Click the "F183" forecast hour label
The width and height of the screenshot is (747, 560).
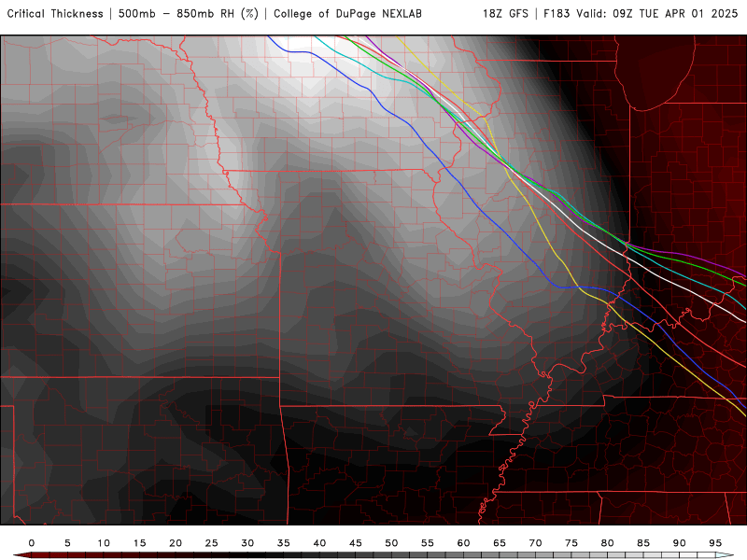click(x=557, y=14)
